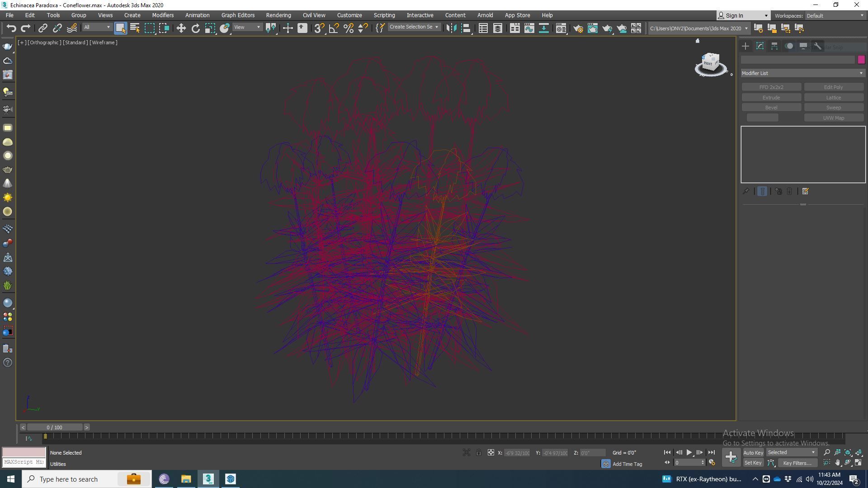Open the Hierarchy command panel tab
The image size is (868, 488).
(774, 46)
